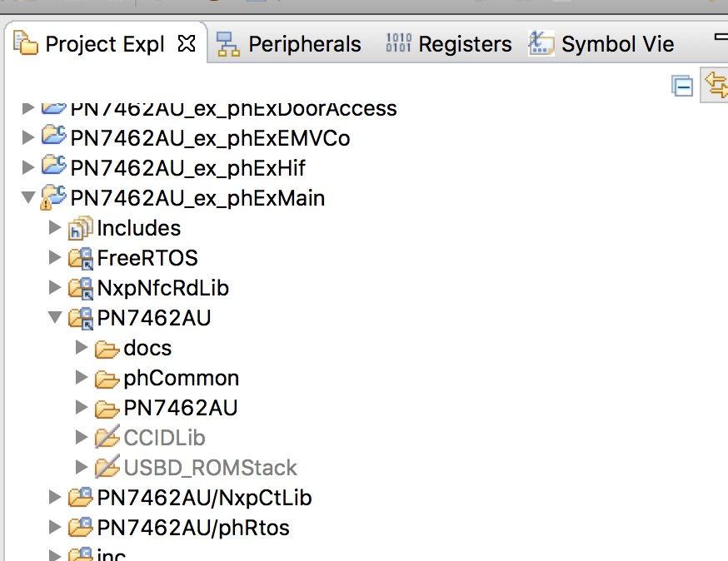Expand the FreeRTOS linked folder
This screenshot has width=728, height=561.
[x=54, y=258]
